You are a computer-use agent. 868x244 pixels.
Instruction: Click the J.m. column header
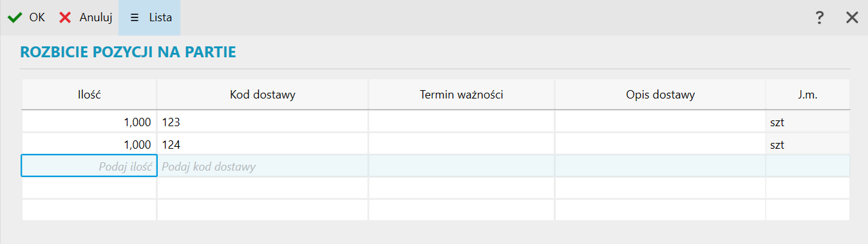tap(807, 95)
